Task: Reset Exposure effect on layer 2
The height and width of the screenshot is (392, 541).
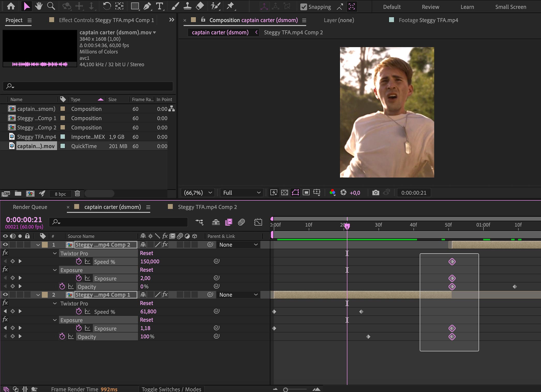Action: 146,320
